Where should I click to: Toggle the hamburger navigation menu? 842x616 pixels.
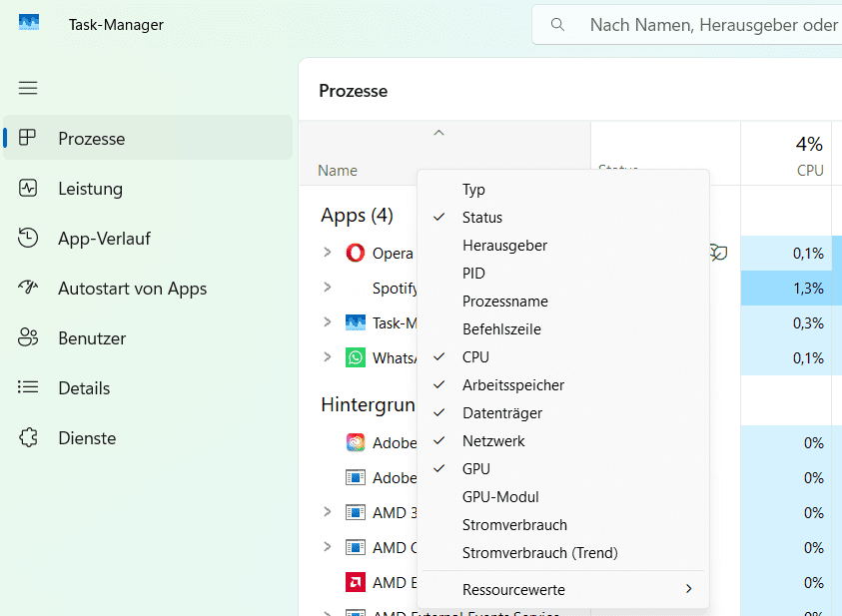(28, 88)
